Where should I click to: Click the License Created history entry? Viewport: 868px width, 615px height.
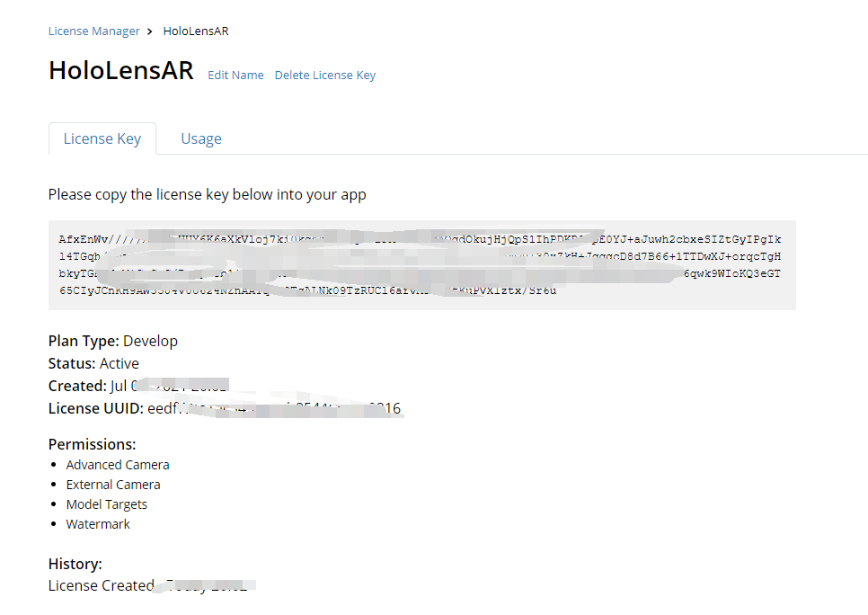(x=152, y=585)
